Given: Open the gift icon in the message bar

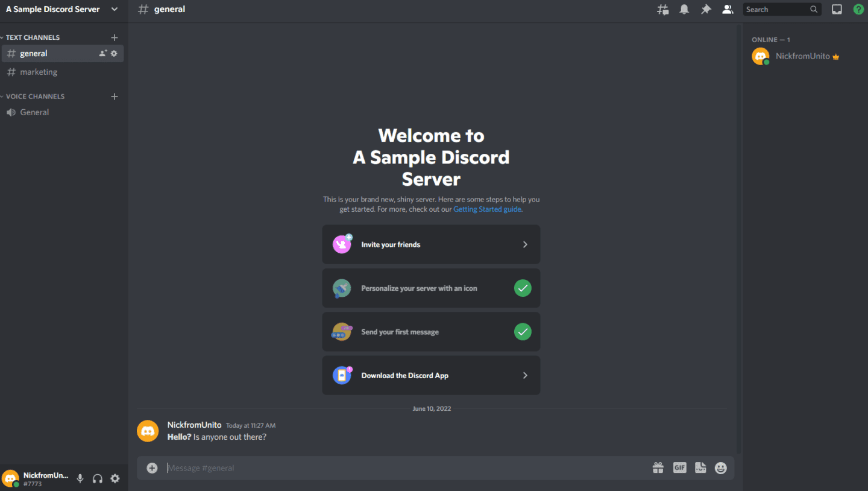Looking at the screenshot, I should 658,467.
